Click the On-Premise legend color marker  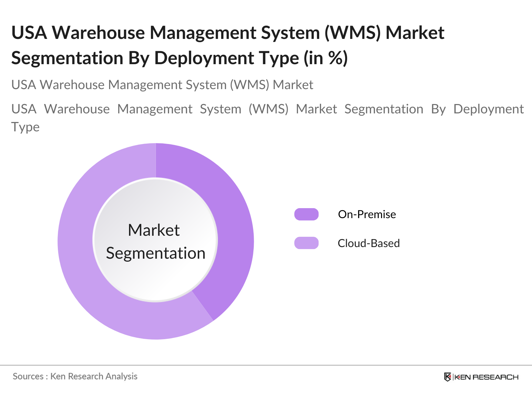[x=306, y=214]
